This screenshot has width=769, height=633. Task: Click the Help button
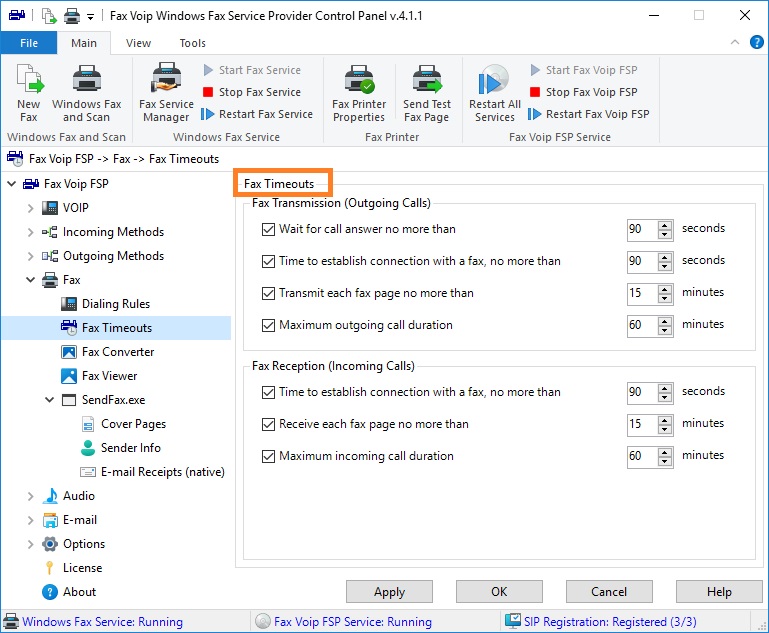[719, 592]
